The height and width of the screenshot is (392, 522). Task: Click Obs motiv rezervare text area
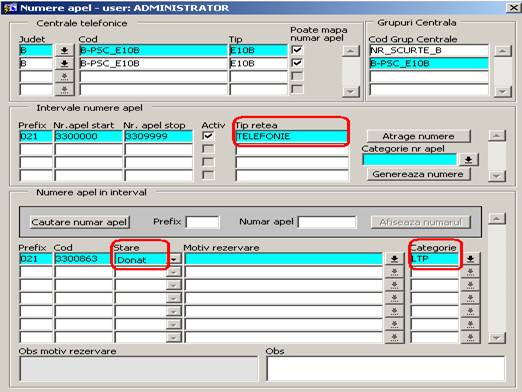pos(138,369)
